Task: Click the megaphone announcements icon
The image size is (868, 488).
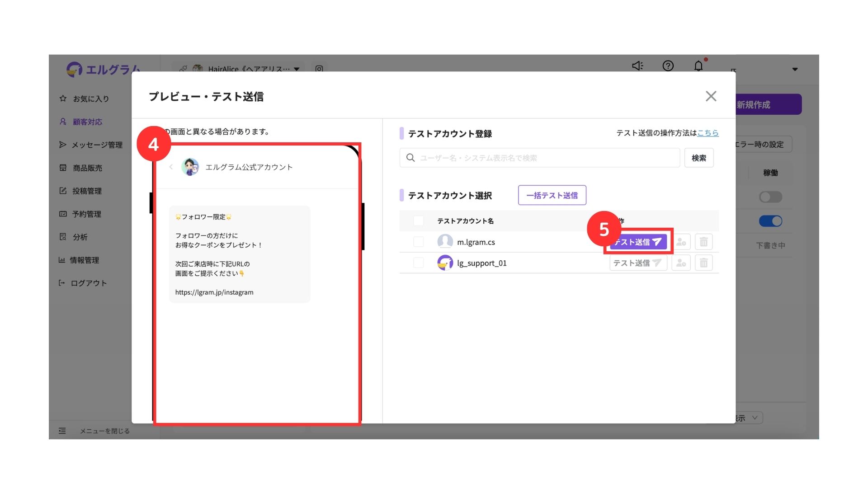Action: click(x=637, y=66)
